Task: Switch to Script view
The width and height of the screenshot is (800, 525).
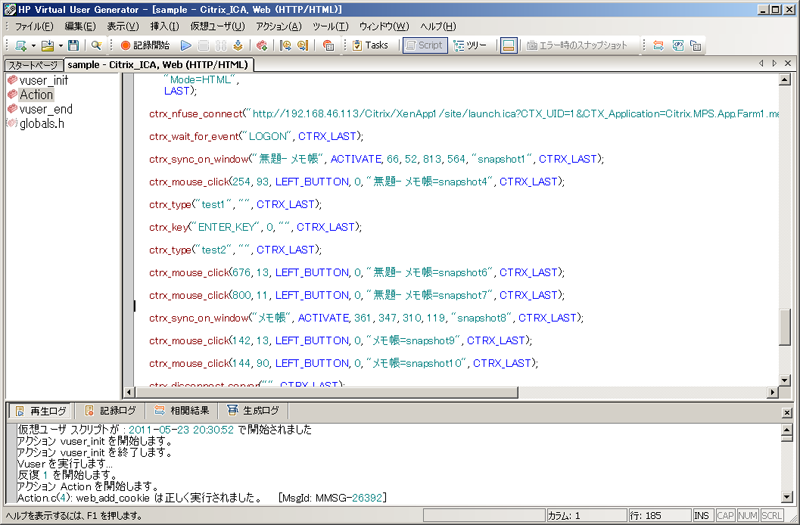Action: (x=425, y=45)
